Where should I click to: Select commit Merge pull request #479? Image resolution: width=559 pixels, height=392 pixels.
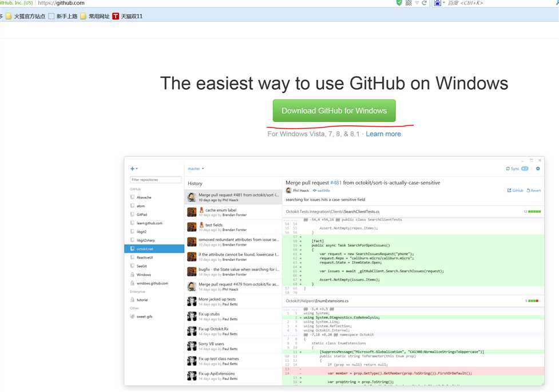pyautogui.click(x=233, y=287)
